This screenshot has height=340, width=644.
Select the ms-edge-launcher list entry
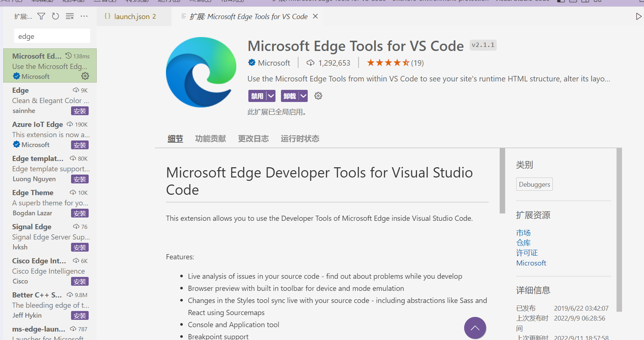click(50, 331)
